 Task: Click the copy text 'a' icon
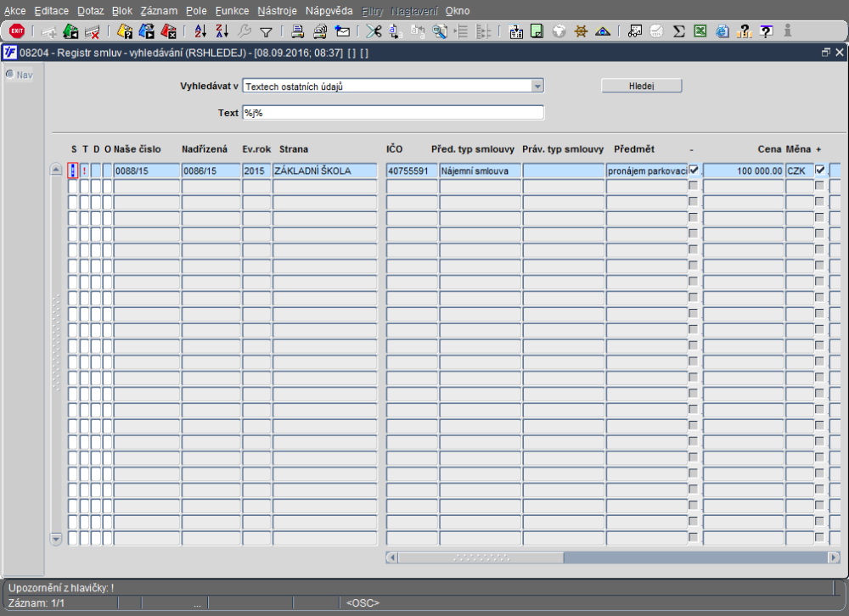[395, 31]
